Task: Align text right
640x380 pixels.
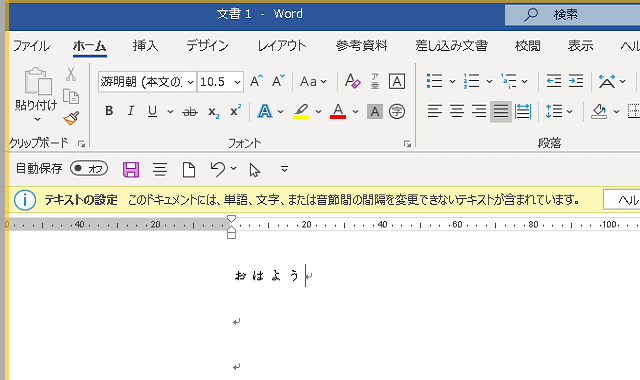Action: 479,111
